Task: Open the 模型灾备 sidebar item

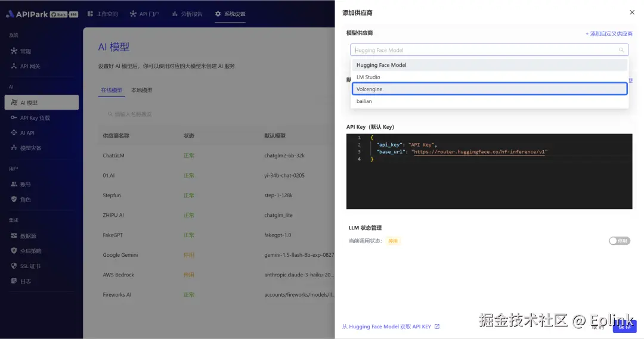Action: click(42, 148)
